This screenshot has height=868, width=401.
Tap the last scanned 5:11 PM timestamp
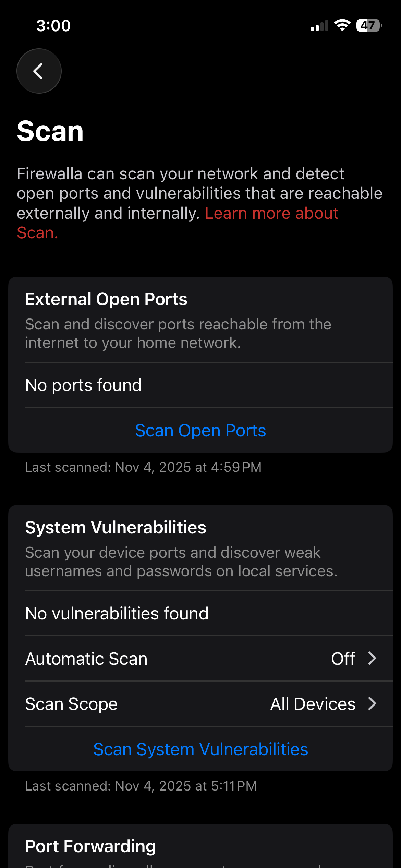141,786
